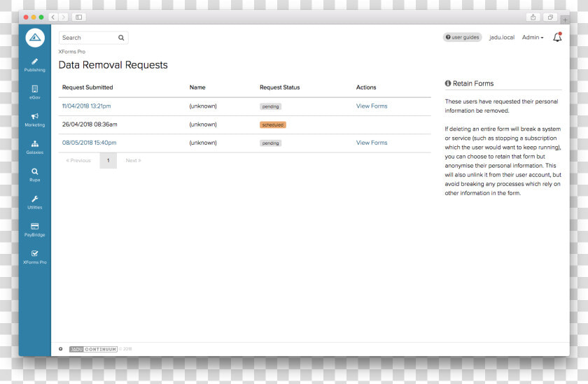
Task: Open request dated 08/05/2018 15:40pm
Action: pyautogui.click(x=90, y=143)
